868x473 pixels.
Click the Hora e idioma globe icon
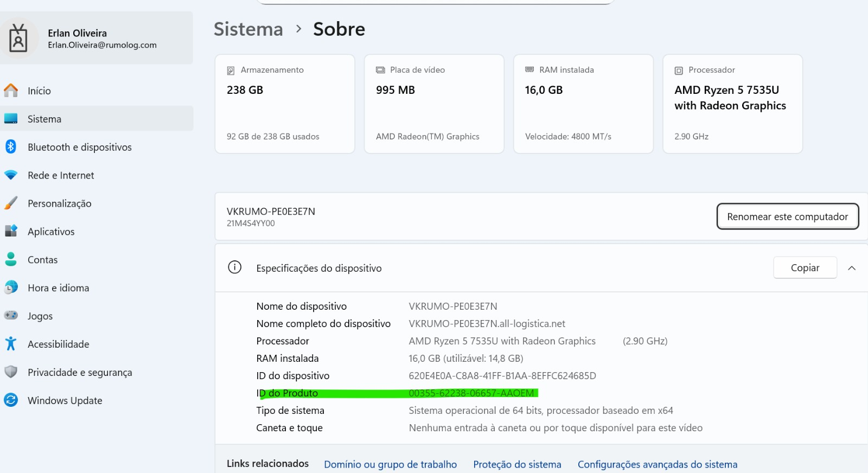(11, 287)
